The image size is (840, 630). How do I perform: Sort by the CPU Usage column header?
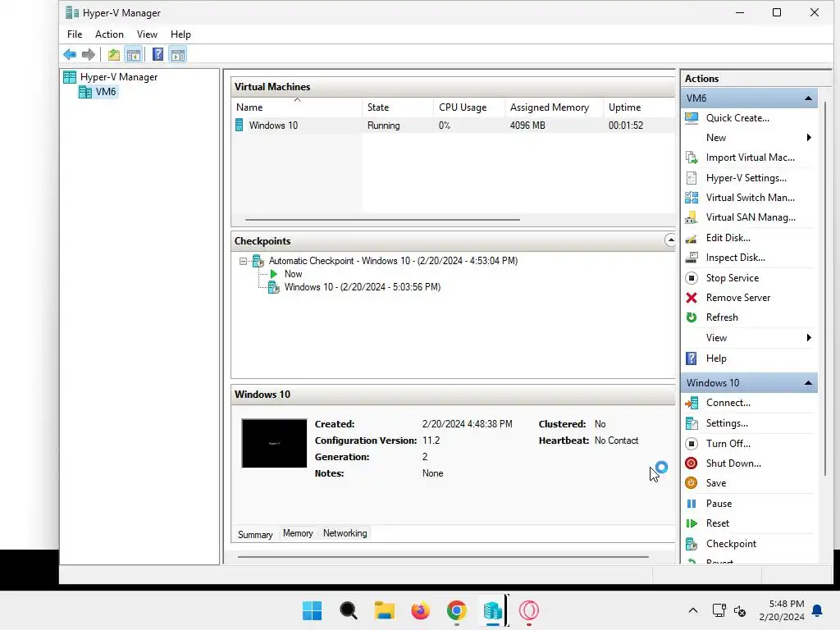coord(469,107)
